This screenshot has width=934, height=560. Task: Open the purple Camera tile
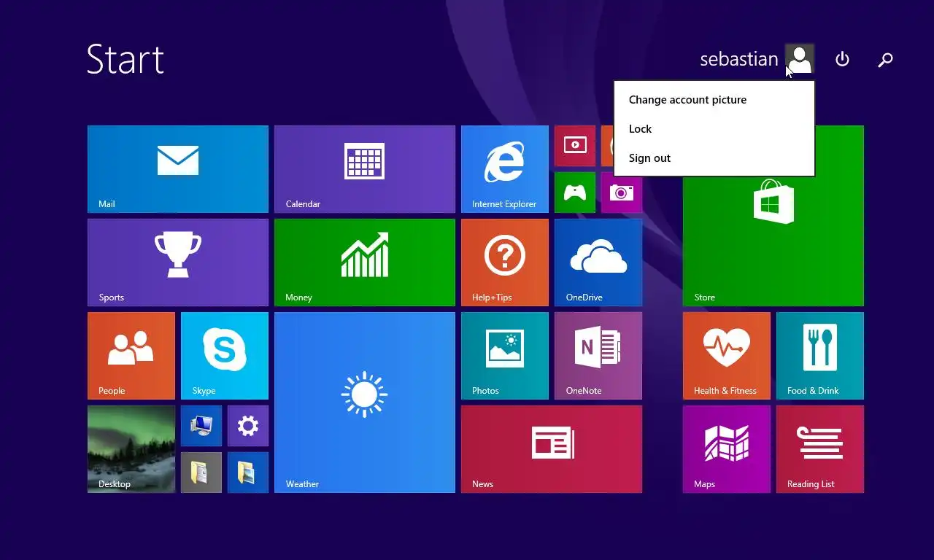point(622,194)
